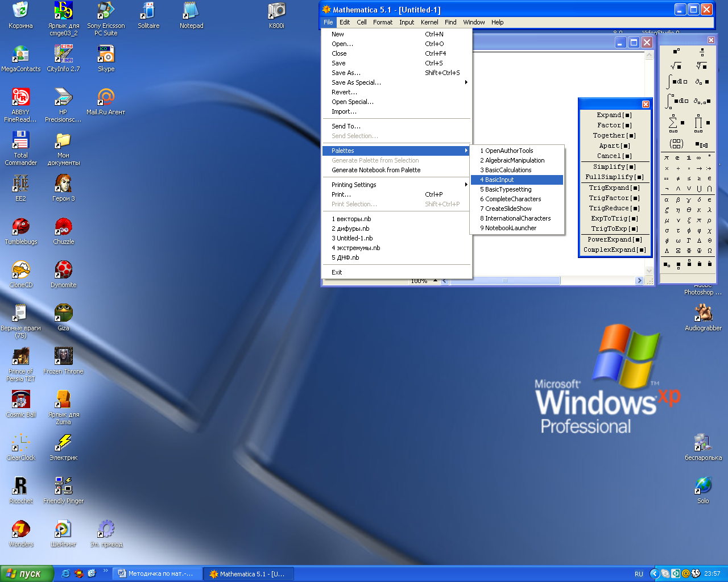
Task: Expand the Save As Special submenu arrow
Action: point(466,82)
